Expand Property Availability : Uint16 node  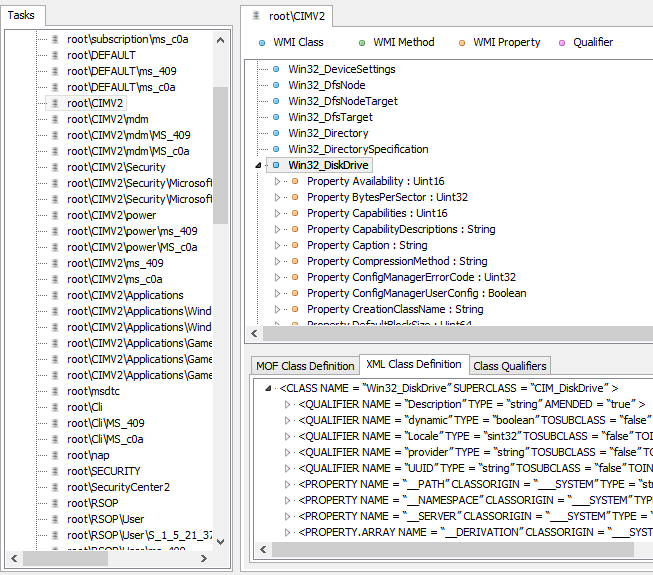click(x=278, y=181)
